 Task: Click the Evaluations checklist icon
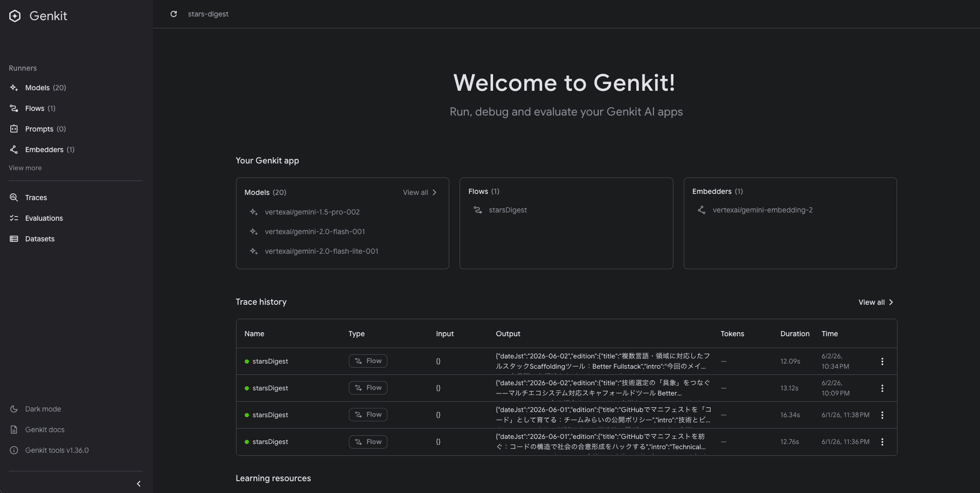pyautogui.click(x=14, y=218)
